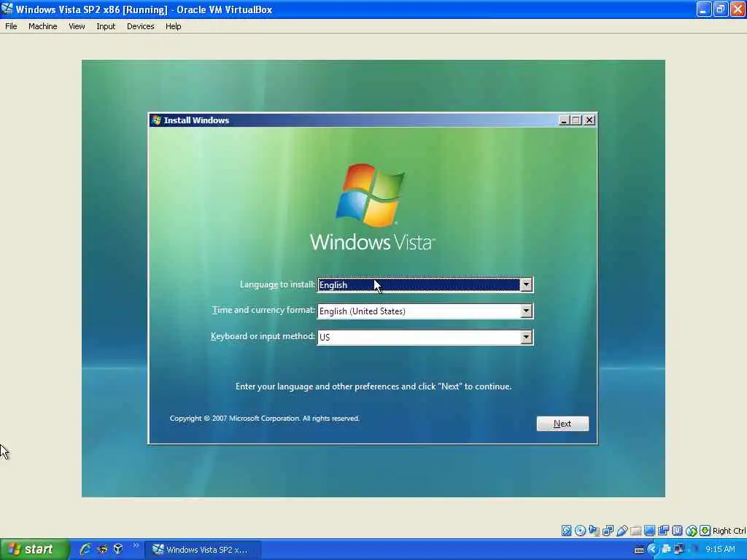Image resolution: width=747 pixels, height=560 pixels.
Task: Expand the Keyboard or input method dropdown
Action: [x=526, y=337]
